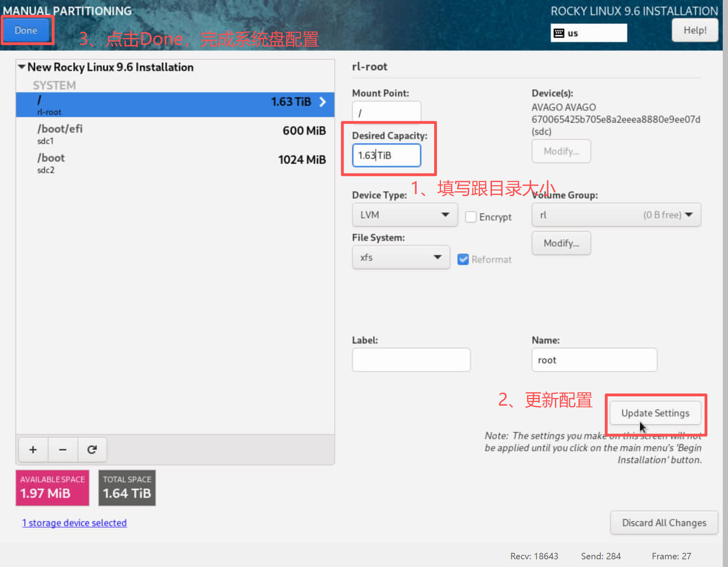The image size is (728, 567).
Task: Click into the Desired Capacity field
Action: [x=386, y=156]
